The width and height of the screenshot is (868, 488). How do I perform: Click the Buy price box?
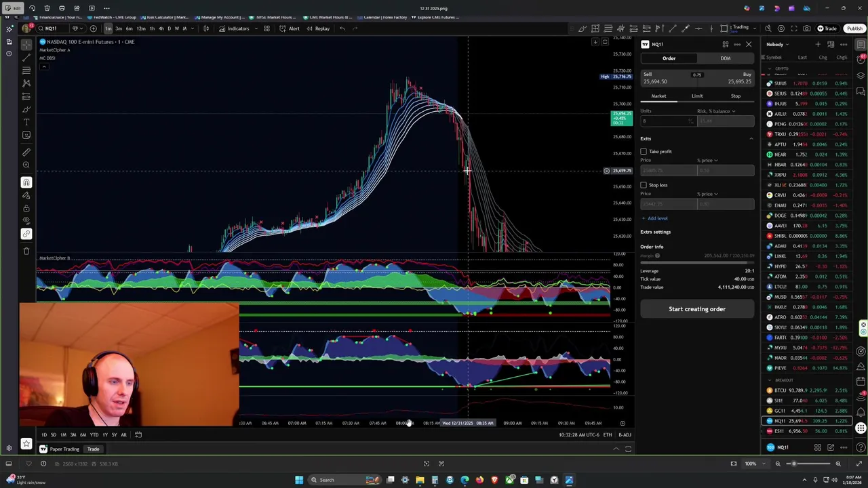coord(726,78)
